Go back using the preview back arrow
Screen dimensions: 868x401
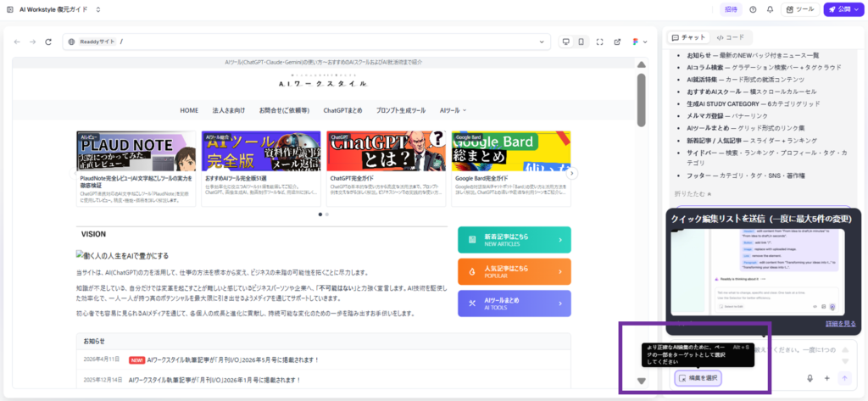18,42
